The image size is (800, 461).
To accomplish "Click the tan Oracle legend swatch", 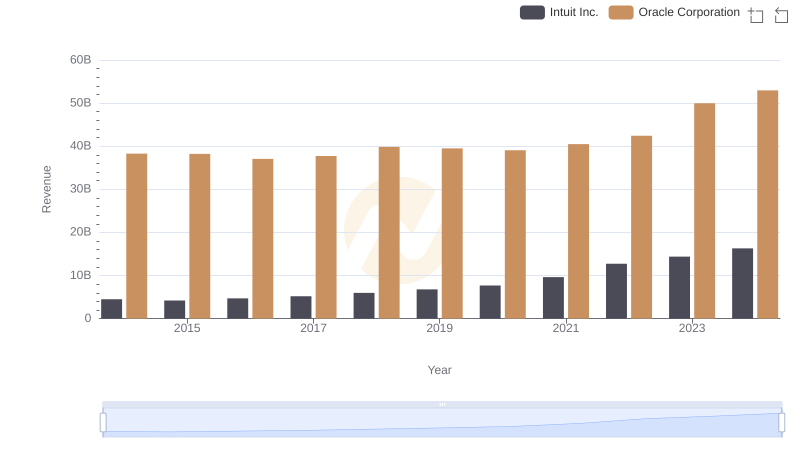I will click(621, 12).
